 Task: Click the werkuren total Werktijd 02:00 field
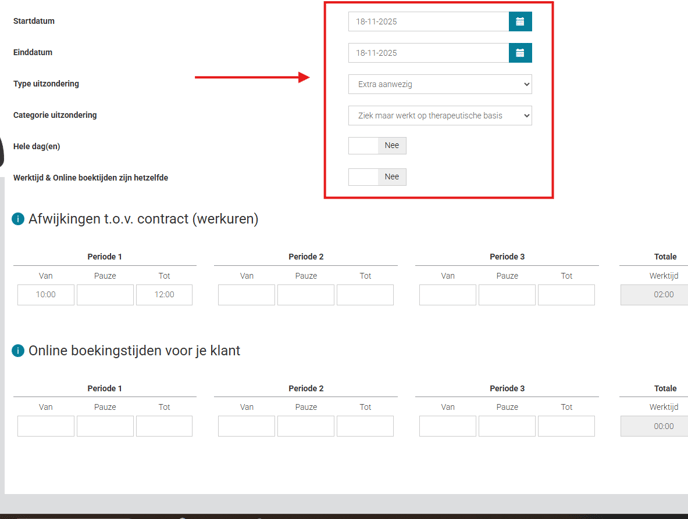(x=655, y=295)
